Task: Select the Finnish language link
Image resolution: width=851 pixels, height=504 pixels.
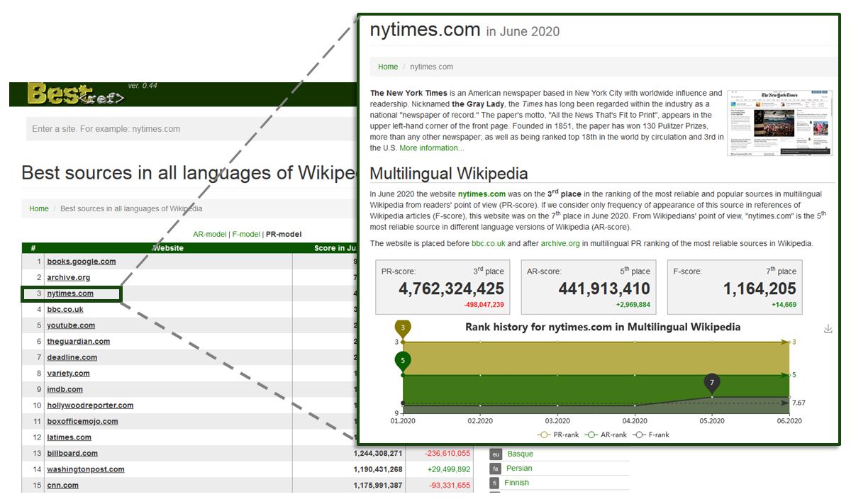Action: pos(517,483)
